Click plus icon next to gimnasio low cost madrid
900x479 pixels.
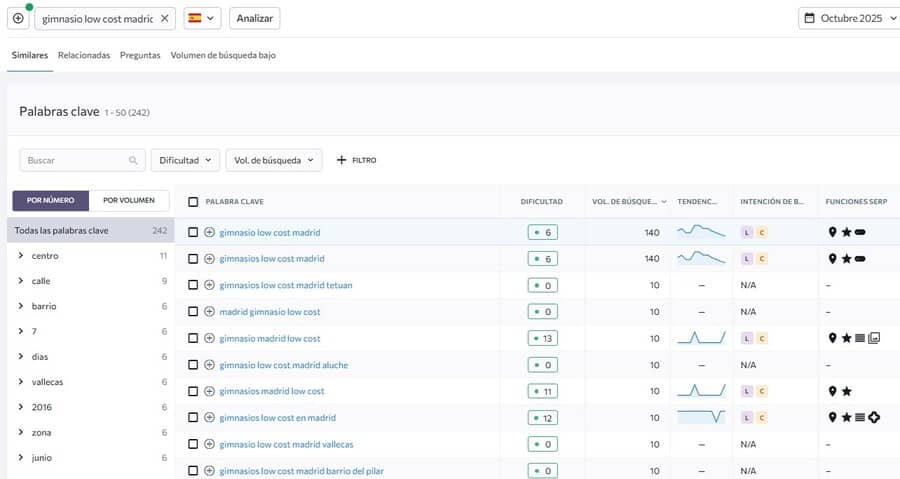click(210, 232)
